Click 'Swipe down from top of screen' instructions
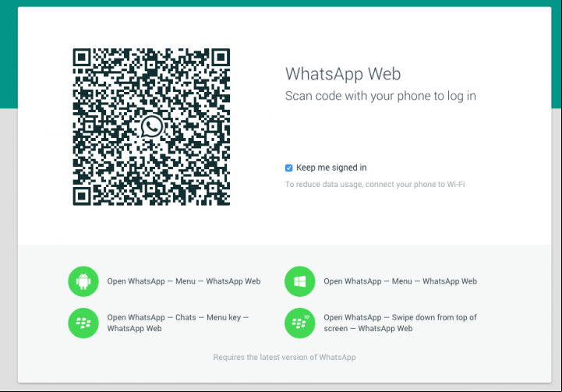Screen dimensions: 562x392 (x=401, y=323)
